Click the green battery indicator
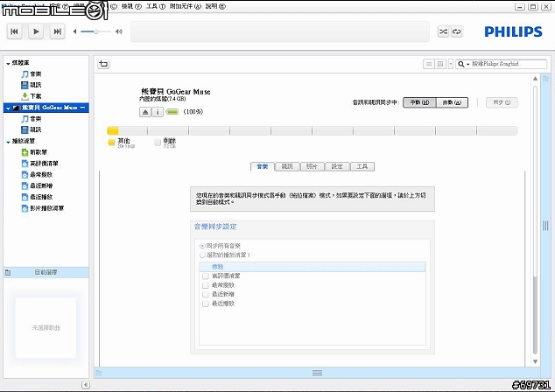Screen dimensions: 555x392 coord(172,112)
